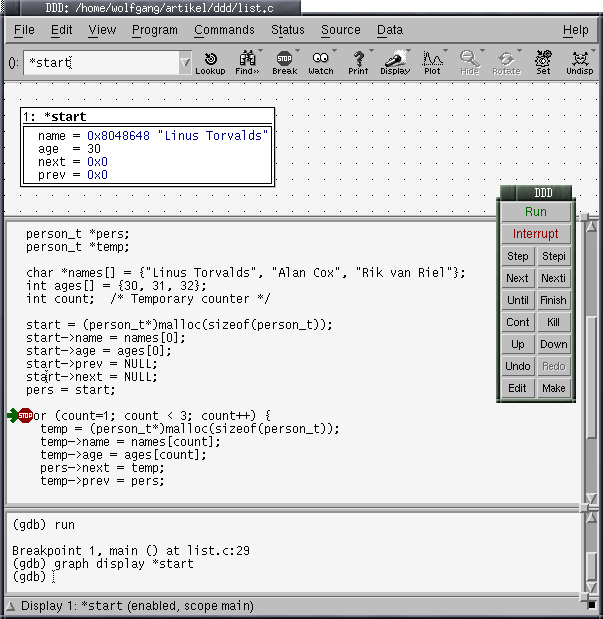Open the Program menu

tap(155, 30)
